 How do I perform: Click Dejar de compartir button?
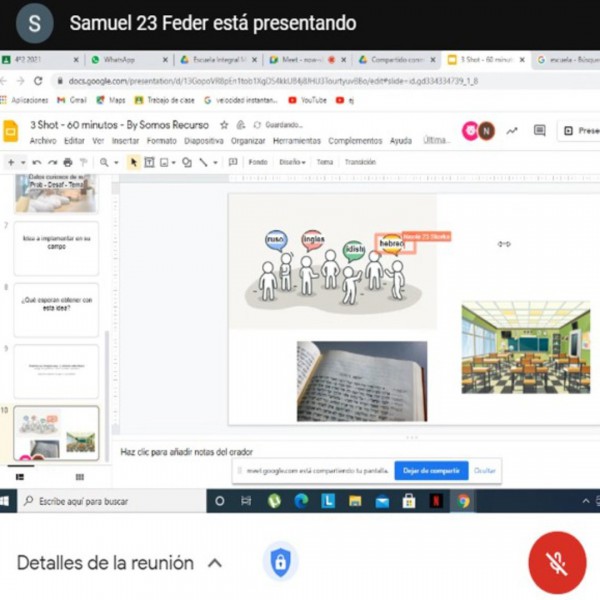431,471
